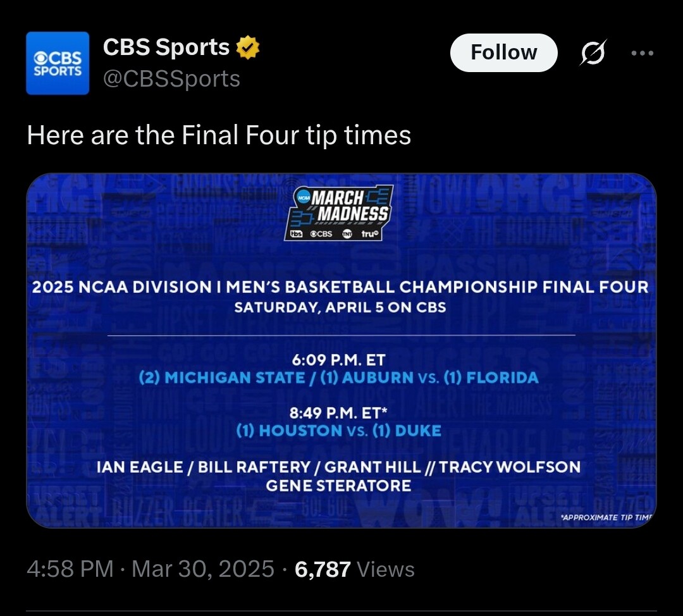Click the CBS Sports display name
Screen dimensions: 683x616
coord(166,47)
